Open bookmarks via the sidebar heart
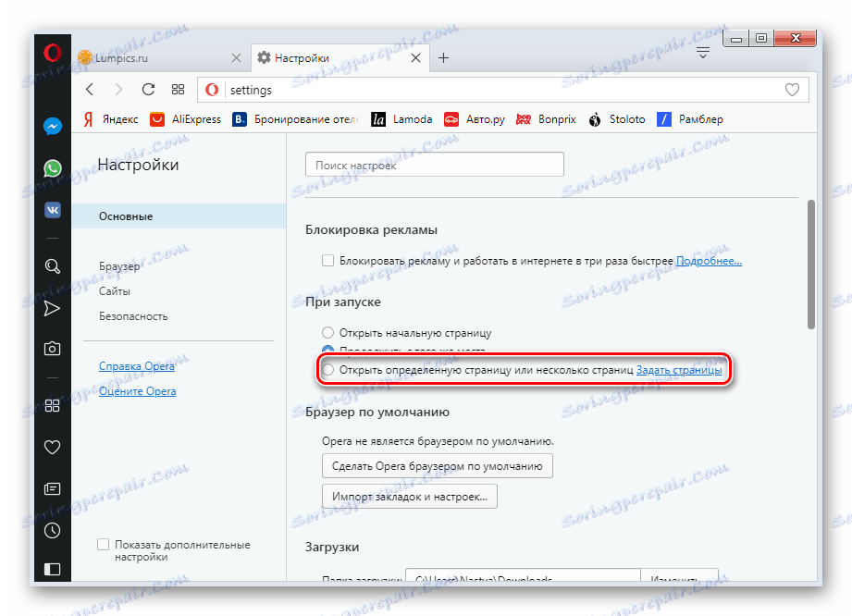The width and height of the screenshot is (852, 616). point(52,447)
